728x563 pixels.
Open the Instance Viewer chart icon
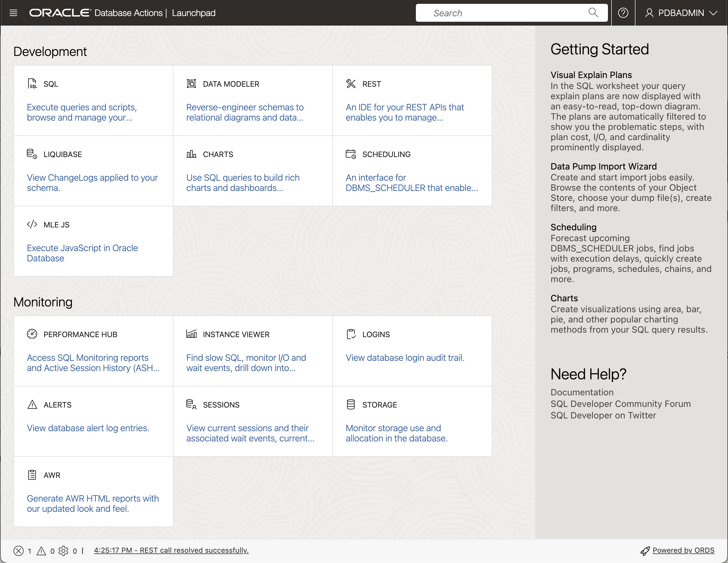pos(191,334)
